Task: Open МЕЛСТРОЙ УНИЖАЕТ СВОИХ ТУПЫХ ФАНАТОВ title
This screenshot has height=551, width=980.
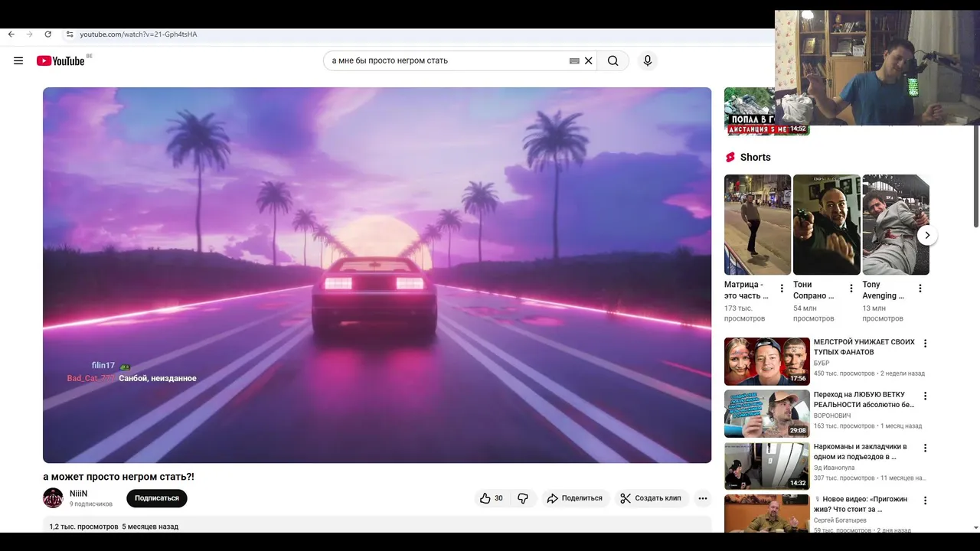Action: point(864,347)
